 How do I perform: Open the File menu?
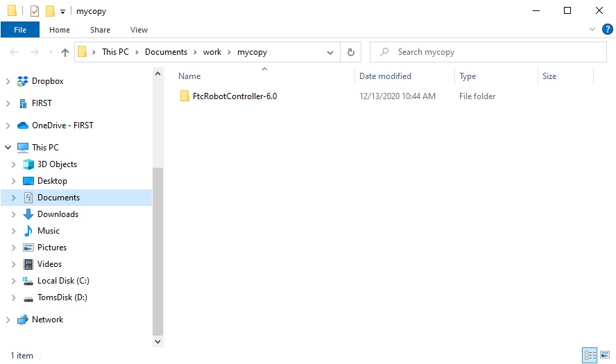20,30
